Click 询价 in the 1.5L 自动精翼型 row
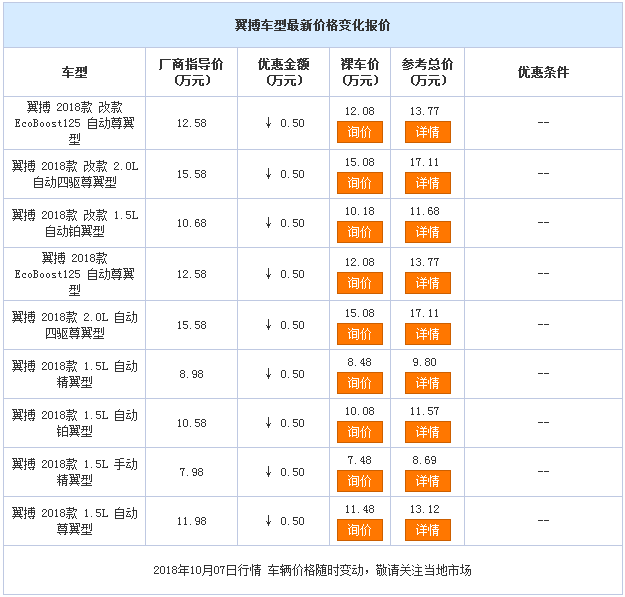625x597 pixels. [x=360, y=383]
